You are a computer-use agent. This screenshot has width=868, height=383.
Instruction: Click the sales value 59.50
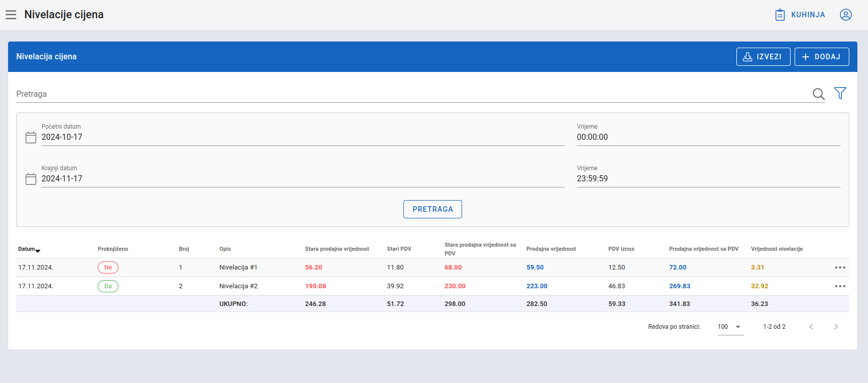pyautogui.click(x=535, y=267)
